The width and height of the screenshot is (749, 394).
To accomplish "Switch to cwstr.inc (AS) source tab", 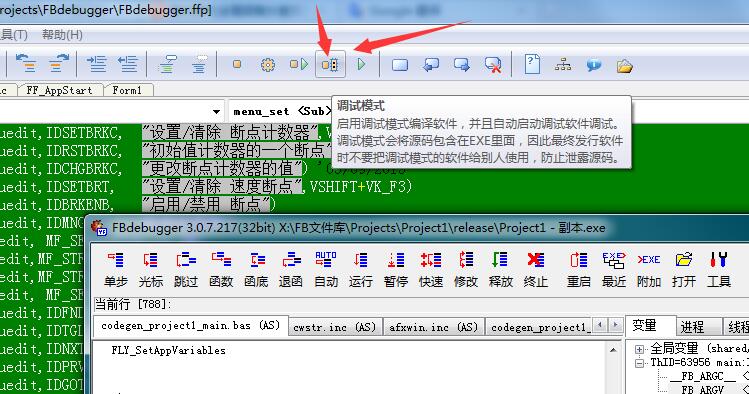I will (x=335, y=327).
